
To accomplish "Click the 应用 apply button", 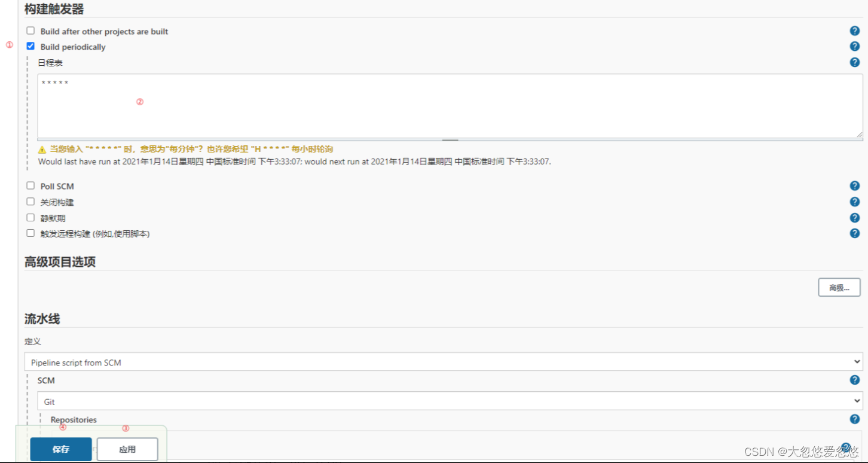I will coord(127,449).
